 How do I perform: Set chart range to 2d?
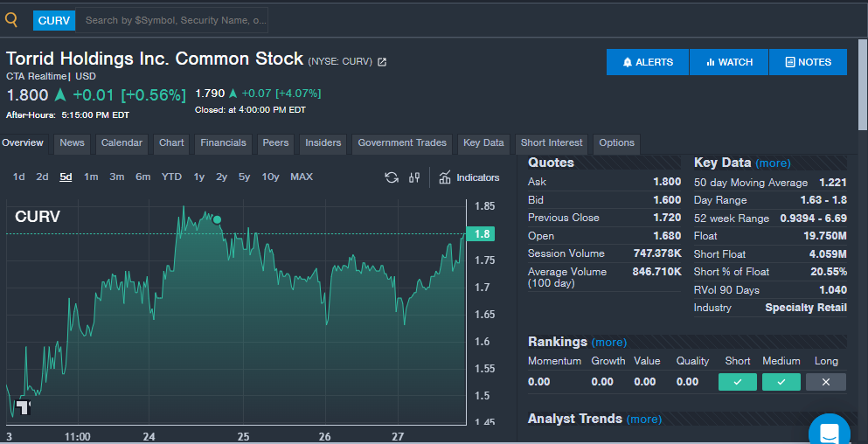[x=42, y=177]
